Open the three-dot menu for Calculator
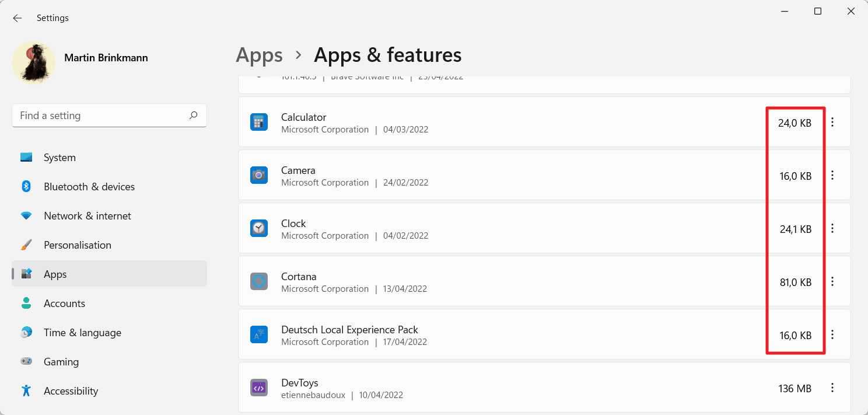Viewport: 868px width, 415px height. pos(832,122)
